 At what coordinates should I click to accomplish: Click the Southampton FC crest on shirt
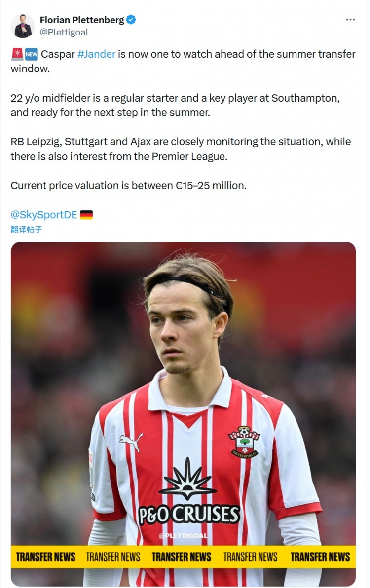point(244,442)
